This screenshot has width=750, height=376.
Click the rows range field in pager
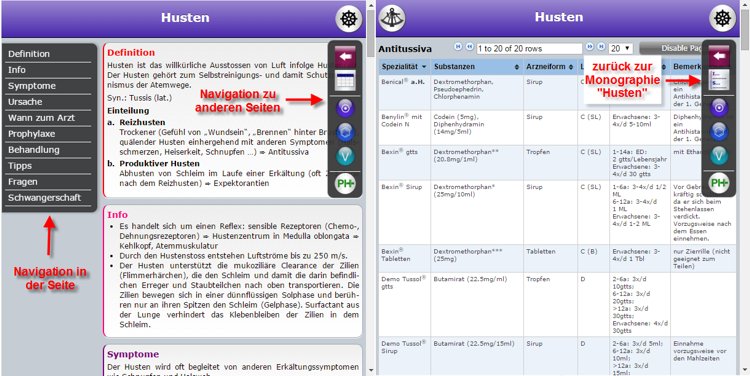[x=529, y=48]
